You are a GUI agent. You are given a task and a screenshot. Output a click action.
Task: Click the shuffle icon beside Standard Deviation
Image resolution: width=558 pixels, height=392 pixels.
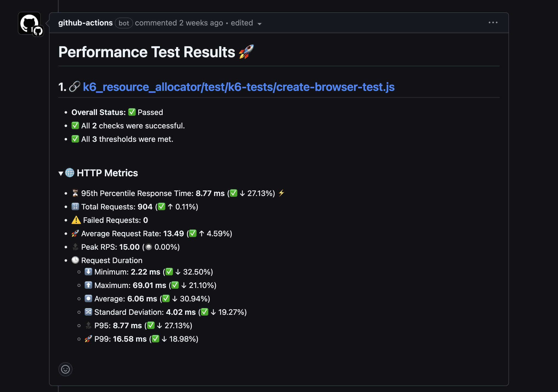click(88, 312)
